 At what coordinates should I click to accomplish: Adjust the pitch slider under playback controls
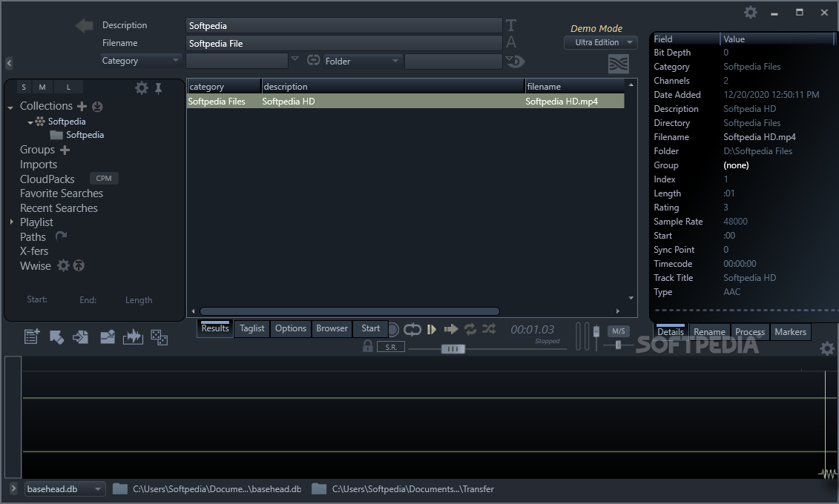point(453,349)
